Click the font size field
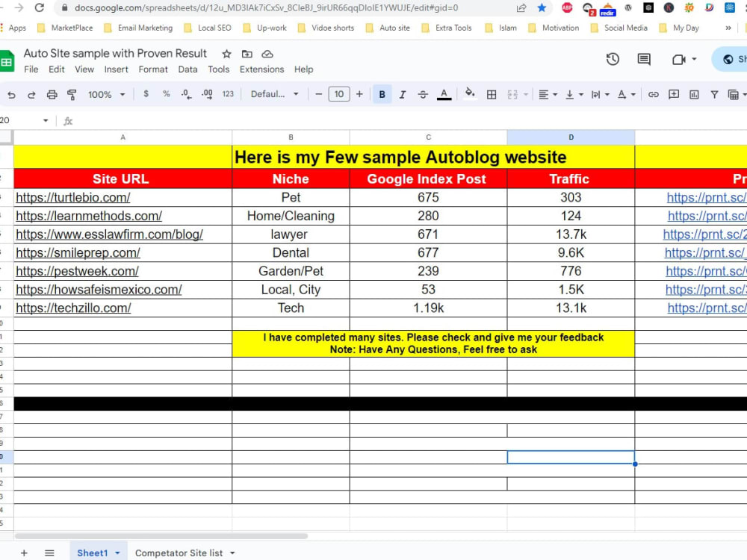Screen dimensions: 747x560 (338, 94)
